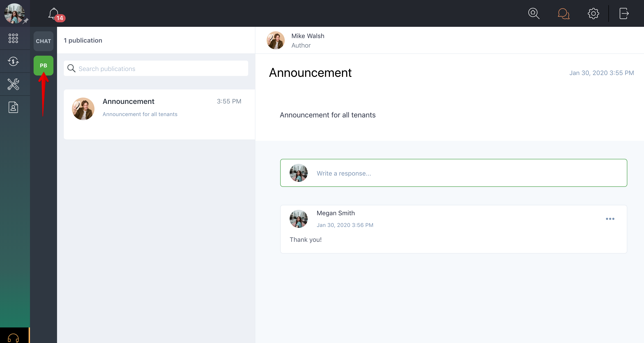Open the settings gear icon

593,14
